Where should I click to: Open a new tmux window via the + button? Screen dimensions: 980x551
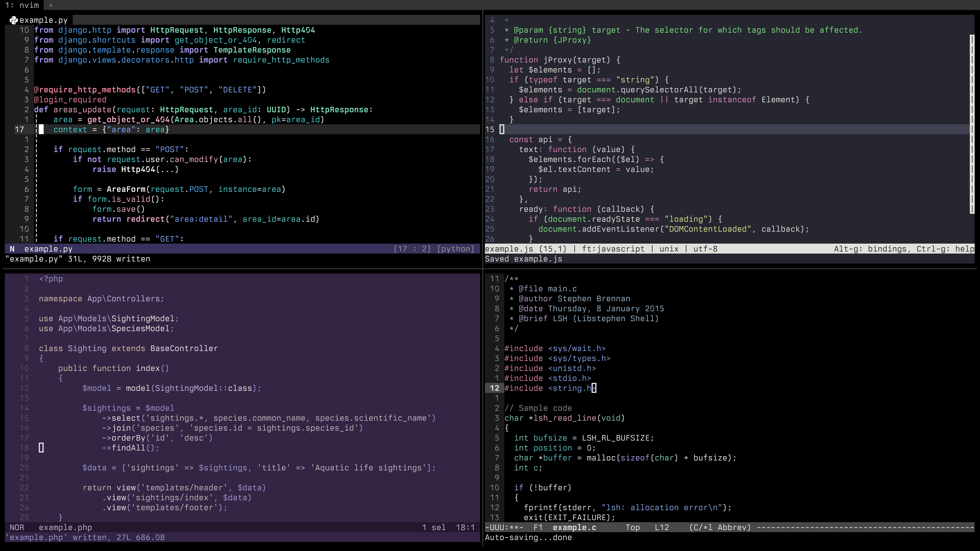tap(51, 5)
